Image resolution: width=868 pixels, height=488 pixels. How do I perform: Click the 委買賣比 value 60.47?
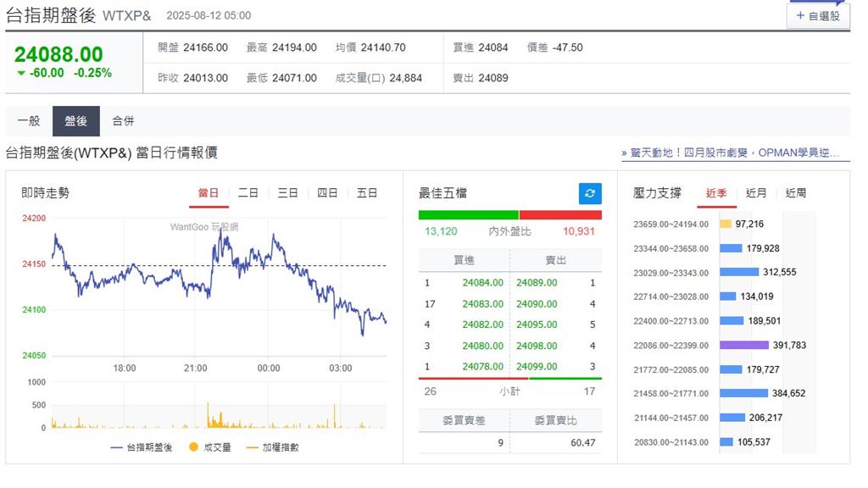(x=583, y=442)
